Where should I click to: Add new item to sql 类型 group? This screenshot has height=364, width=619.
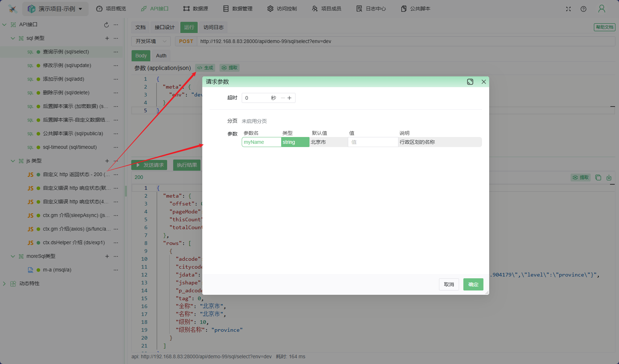click(x=107, y=38)
